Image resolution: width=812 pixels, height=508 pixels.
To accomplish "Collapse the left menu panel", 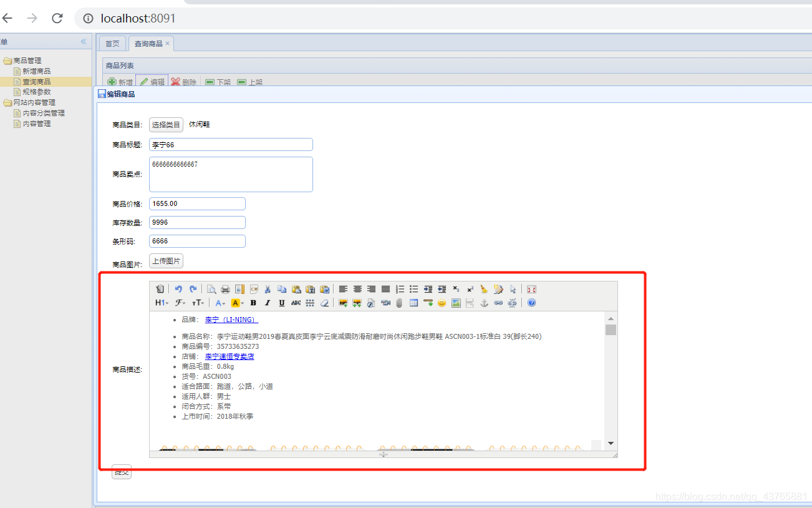I will 84,42.
